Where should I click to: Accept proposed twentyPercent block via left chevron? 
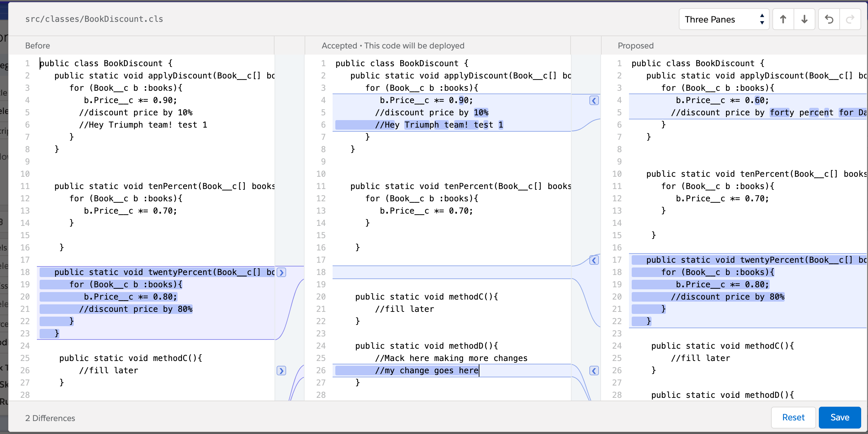[594, 260]
